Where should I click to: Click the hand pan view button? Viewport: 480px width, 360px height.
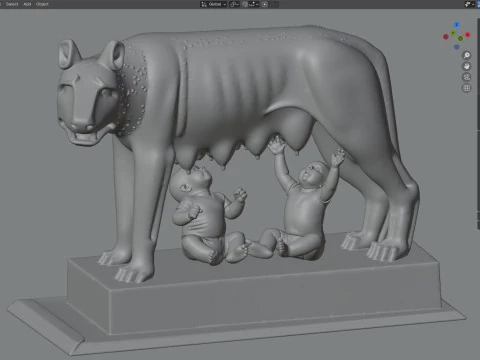[467, 66]
